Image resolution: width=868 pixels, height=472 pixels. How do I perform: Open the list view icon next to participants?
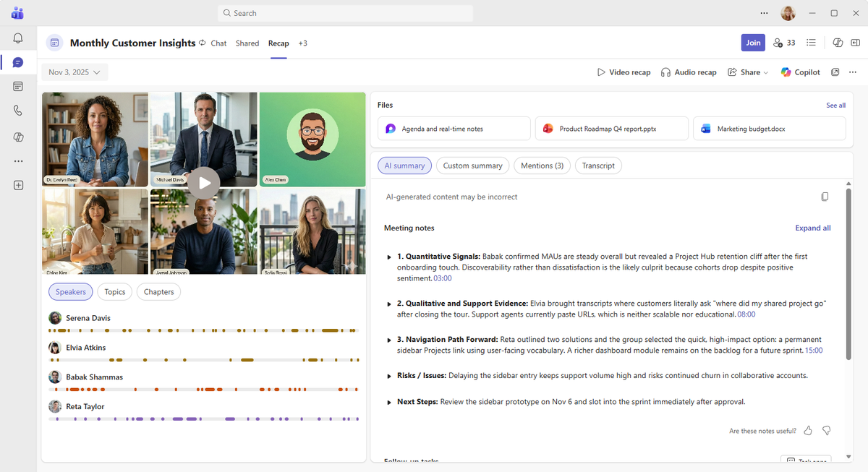pyautogui.click(x=811, y=43)
